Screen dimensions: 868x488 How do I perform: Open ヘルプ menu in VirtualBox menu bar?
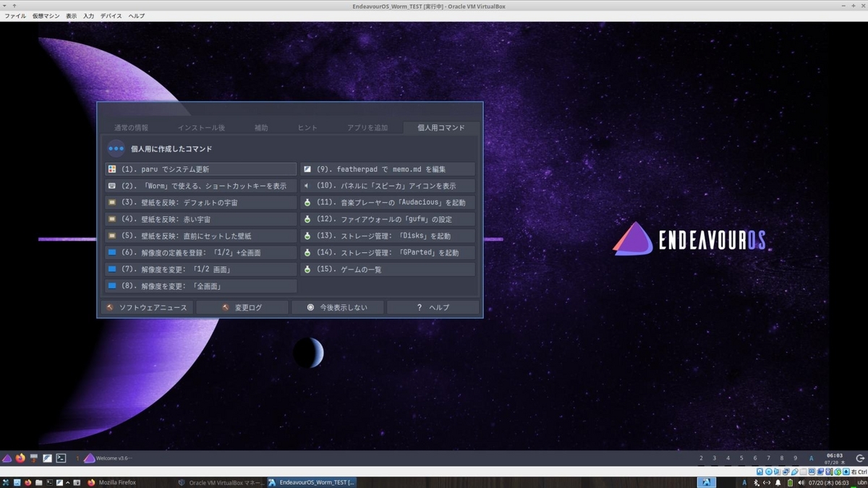[136, 16]
